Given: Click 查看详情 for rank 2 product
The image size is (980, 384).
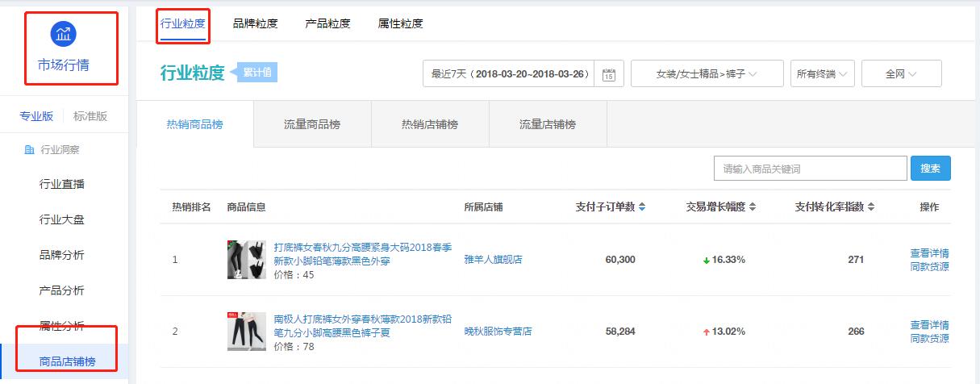Looking at the screenshot, I should coord(930,325).
